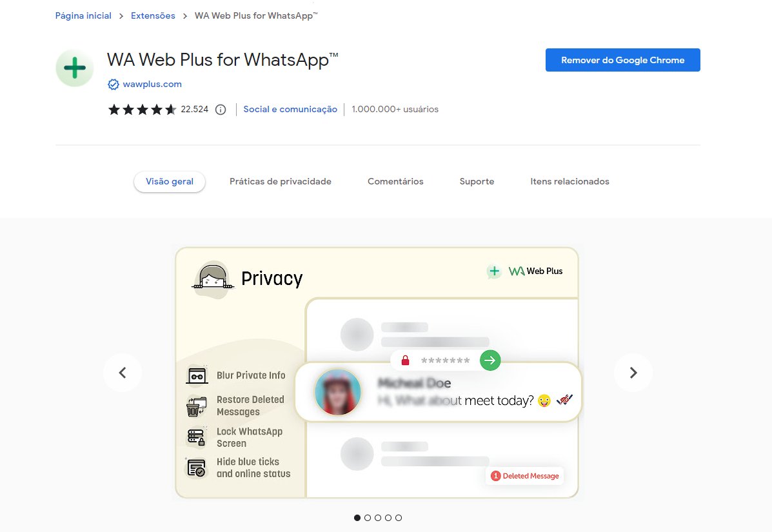Screen dimensions: 772x532
Task: Click the Restore Deleted Messages label
Action: point(251,406)
